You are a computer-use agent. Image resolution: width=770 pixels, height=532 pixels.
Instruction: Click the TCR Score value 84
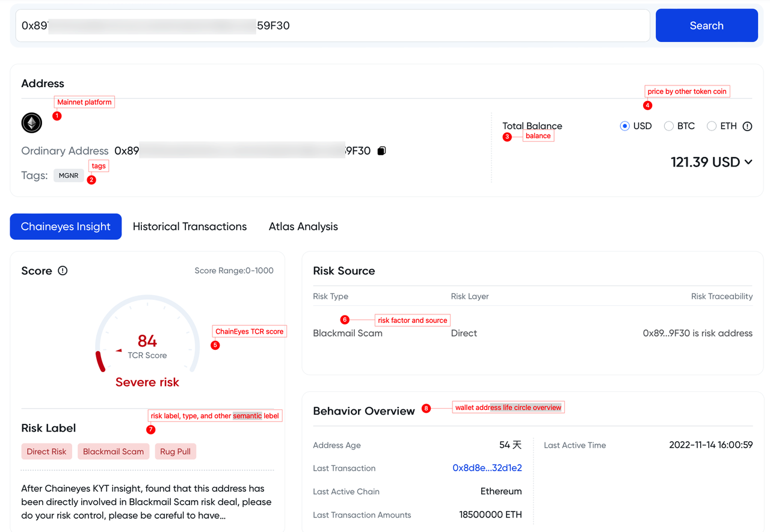click(x=147, y=341)
